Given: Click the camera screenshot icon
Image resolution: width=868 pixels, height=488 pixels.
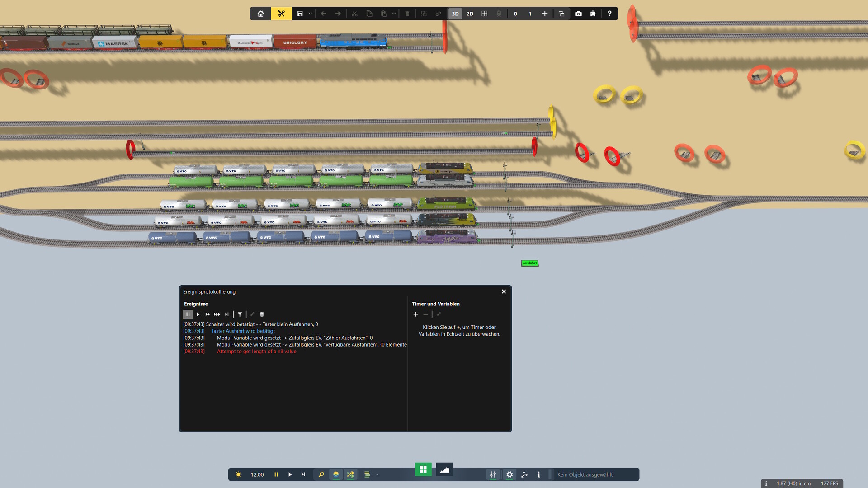Looking at the screenshot, I should click(578, 14).
